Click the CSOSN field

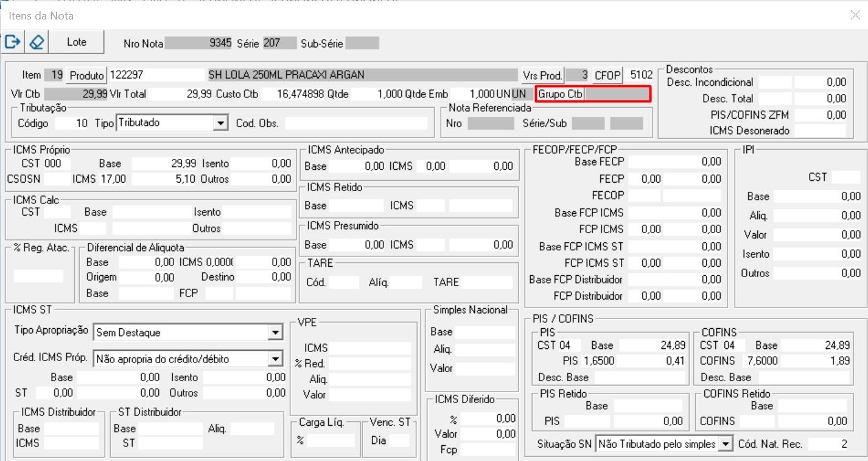point(57,179)
